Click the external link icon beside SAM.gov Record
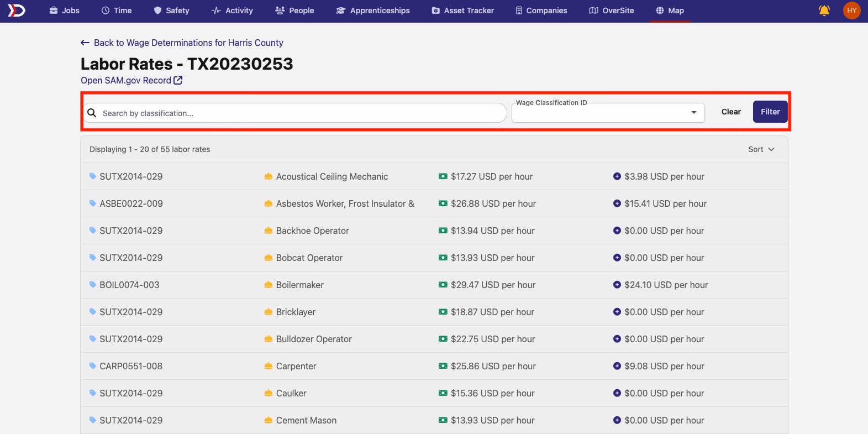The image size is (868, 434). tap(178, 80)
